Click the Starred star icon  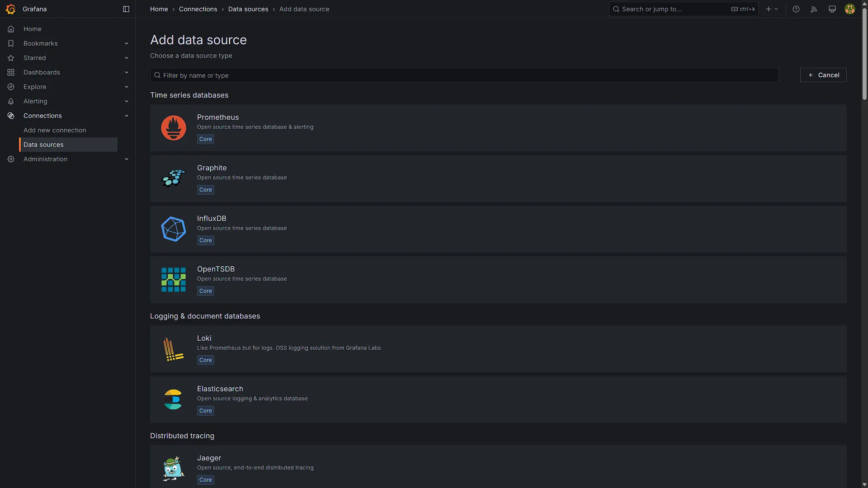(x=11, y=58)
